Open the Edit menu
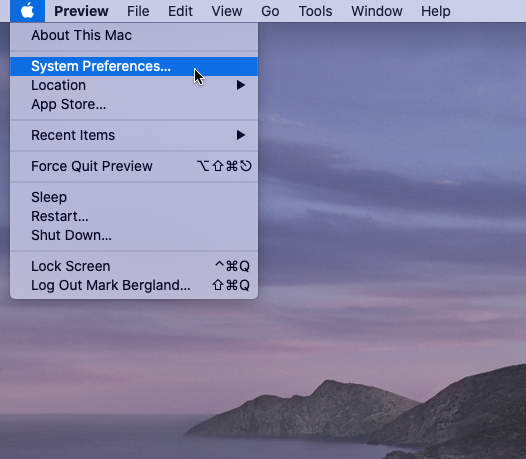 coord(180,11)
